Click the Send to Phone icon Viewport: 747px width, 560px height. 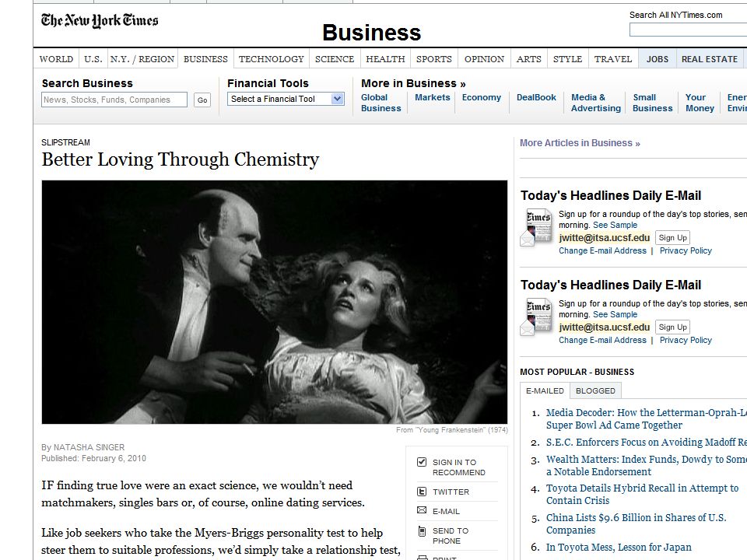click(x=422, y=531)
